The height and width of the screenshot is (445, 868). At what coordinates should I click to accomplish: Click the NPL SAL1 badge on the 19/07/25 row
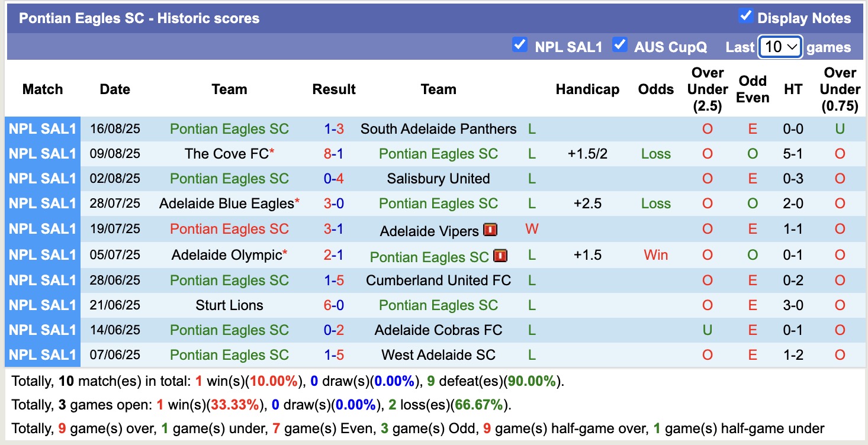coord(42,229)
